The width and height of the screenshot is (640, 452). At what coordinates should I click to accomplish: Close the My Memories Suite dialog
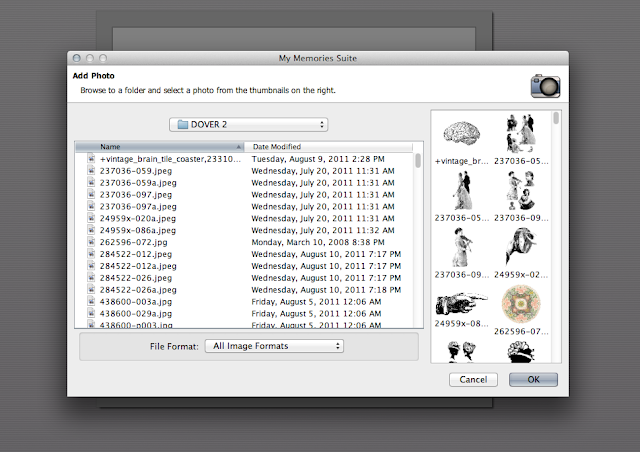click(x=76, y=58)
